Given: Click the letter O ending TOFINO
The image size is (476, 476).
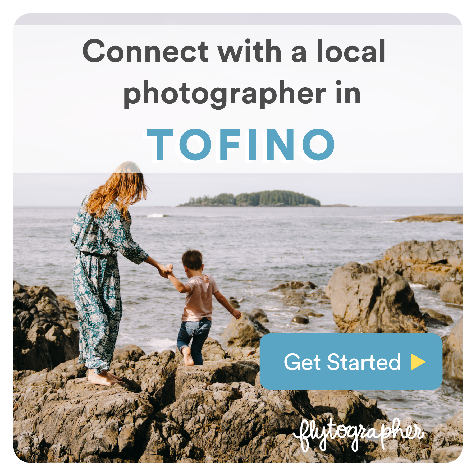Looking at the screenshot, I should click(x=319, y=145).
